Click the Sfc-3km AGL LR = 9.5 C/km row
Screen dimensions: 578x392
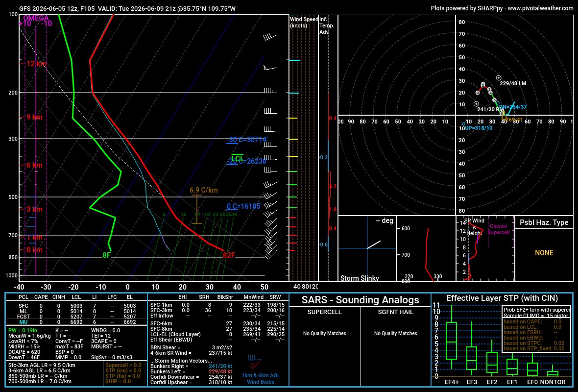point(42,366)
